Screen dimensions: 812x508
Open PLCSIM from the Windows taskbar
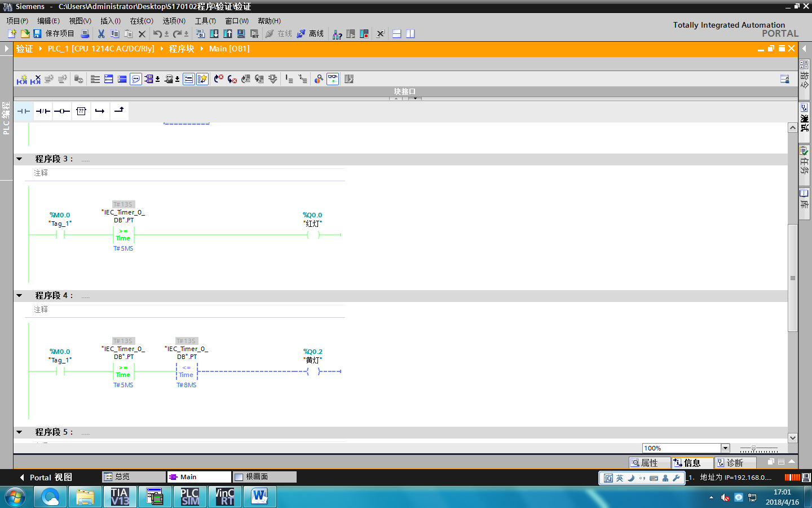pos(190,497)
